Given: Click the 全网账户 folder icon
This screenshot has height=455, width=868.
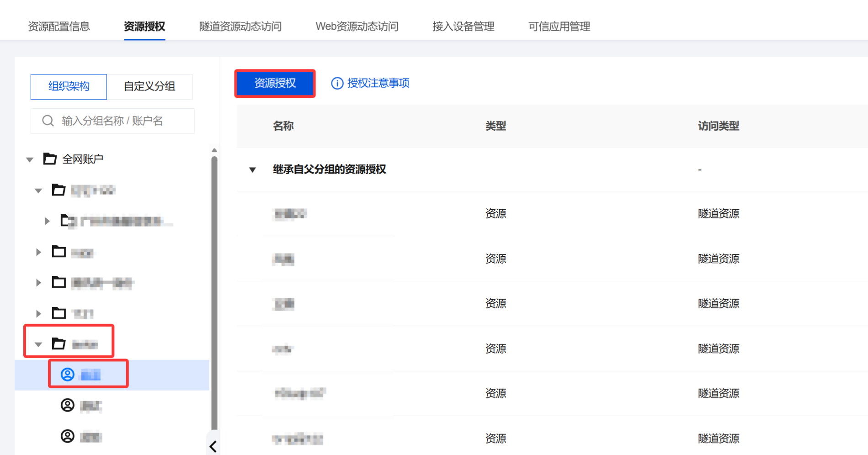Looking at the screenshot, I should coord(50,159).
